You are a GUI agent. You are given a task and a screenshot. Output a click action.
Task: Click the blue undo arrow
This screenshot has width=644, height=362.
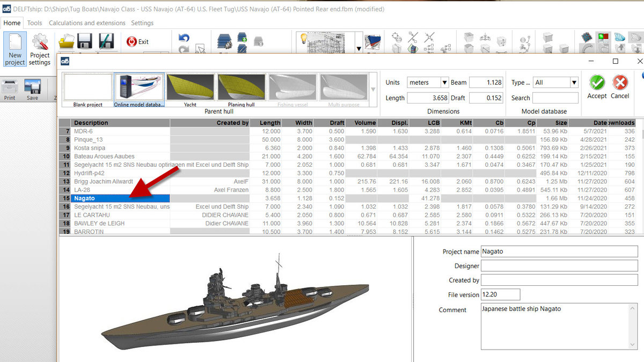tap(184, 39)
